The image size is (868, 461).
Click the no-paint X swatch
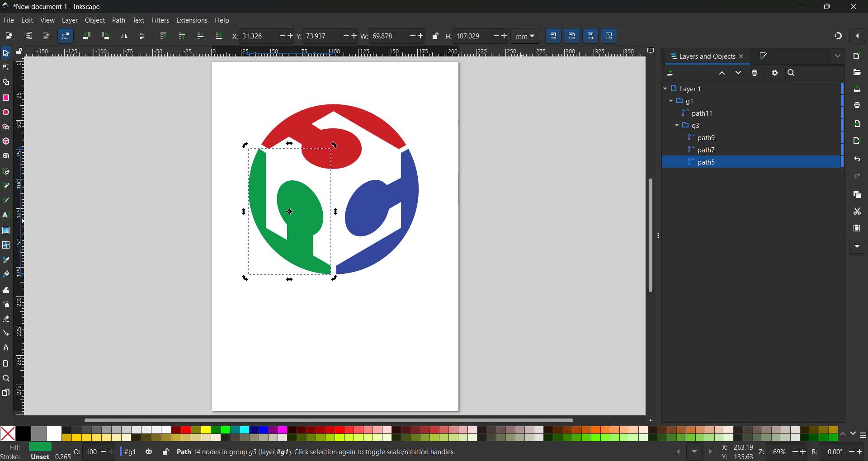[x=8, y=433]
